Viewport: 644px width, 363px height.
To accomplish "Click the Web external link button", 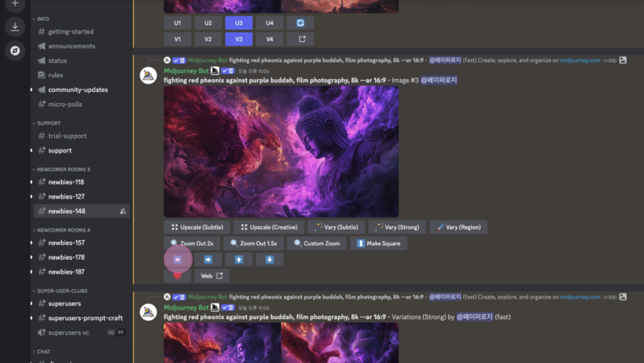I will click(x=212, y=276).
